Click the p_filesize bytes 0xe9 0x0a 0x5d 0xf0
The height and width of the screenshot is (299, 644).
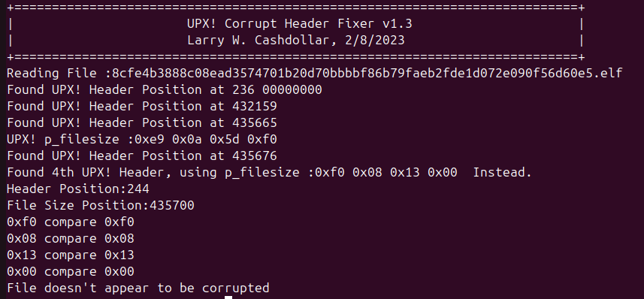(x=206, y=139)
